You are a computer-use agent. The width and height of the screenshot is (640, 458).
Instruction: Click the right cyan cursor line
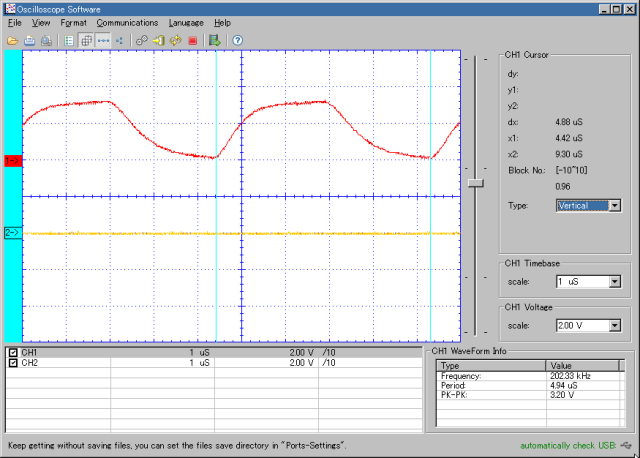click(x=430, y=196)
